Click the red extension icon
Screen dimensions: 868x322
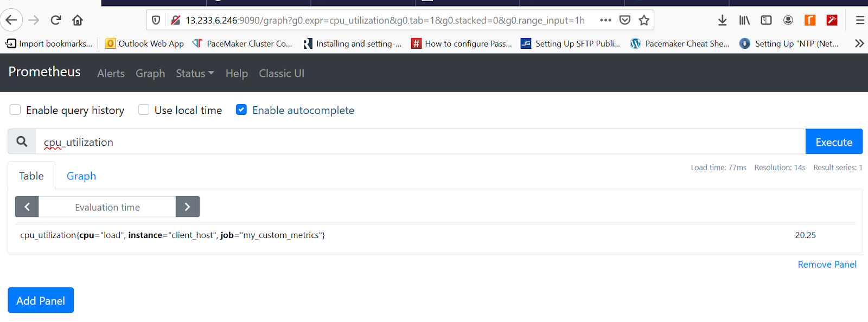tap(832, 20)
